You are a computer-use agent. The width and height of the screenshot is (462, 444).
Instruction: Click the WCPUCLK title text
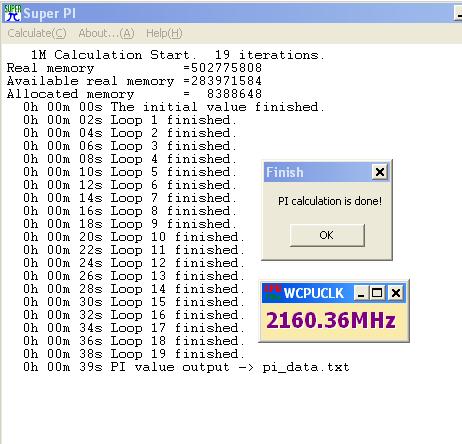313,293
